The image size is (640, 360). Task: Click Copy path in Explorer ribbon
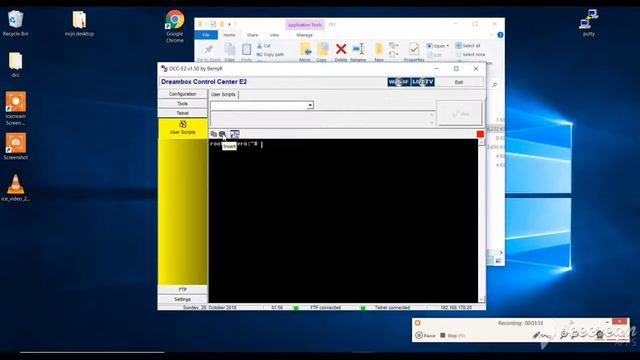pyautogui.click(x=270, y=54)
